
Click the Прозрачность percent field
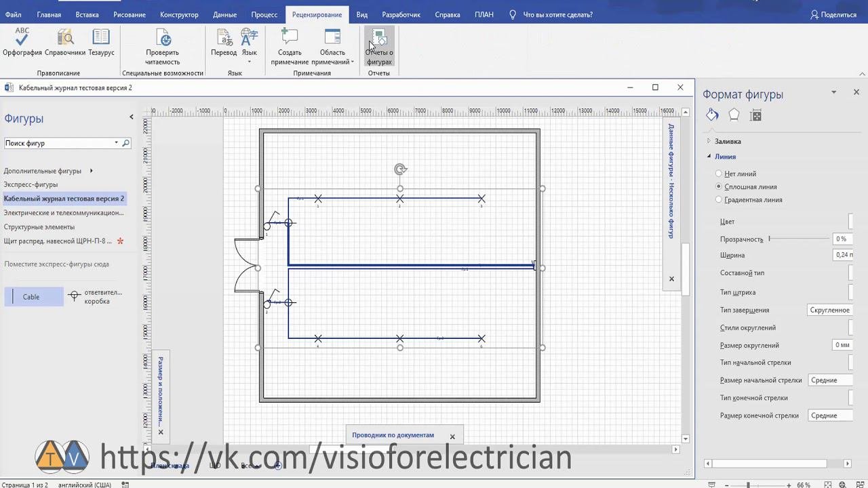pyautogui.click(x=842, y=239)
